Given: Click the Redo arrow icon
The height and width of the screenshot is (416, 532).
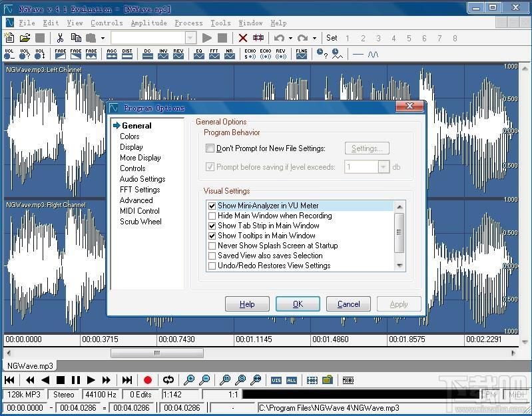Looking at the screenshot, I should (302, 38).
